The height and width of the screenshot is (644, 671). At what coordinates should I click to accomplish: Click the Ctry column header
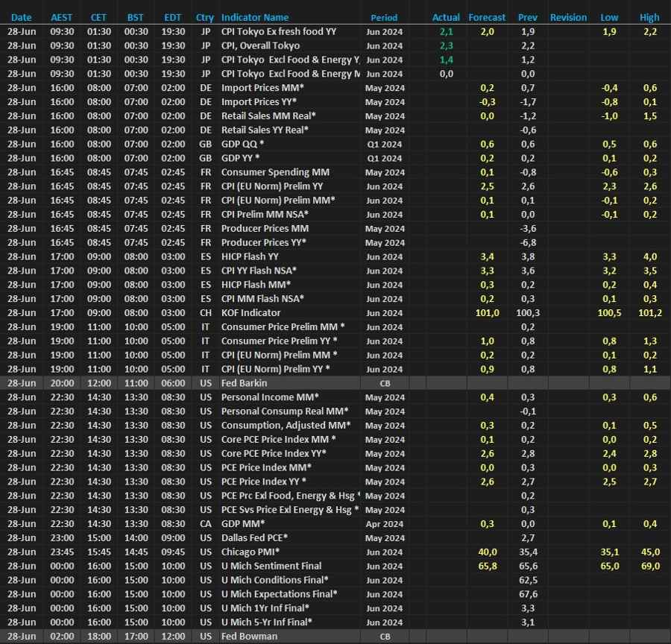point(205,18)
